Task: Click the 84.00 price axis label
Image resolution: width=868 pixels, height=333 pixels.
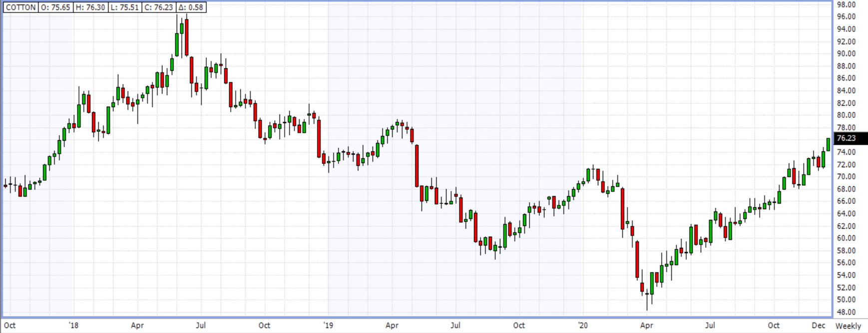Action: point(846,90)
